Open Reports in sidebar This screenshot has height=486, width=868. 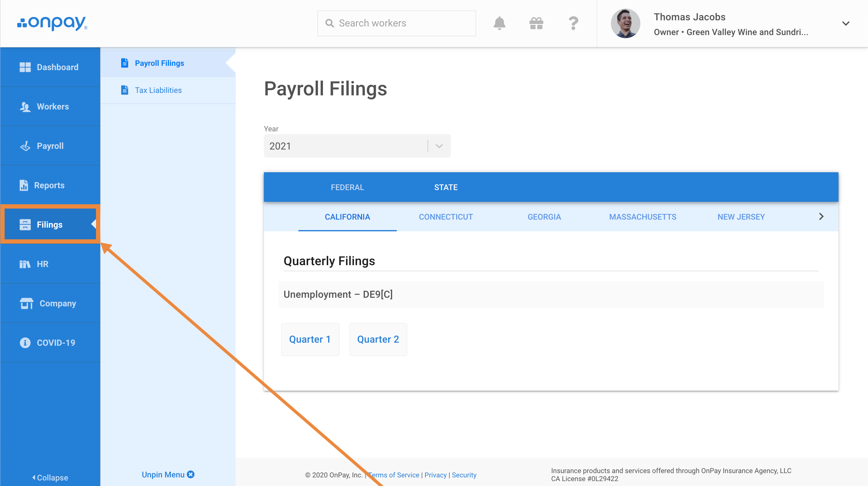pos(50,185)
